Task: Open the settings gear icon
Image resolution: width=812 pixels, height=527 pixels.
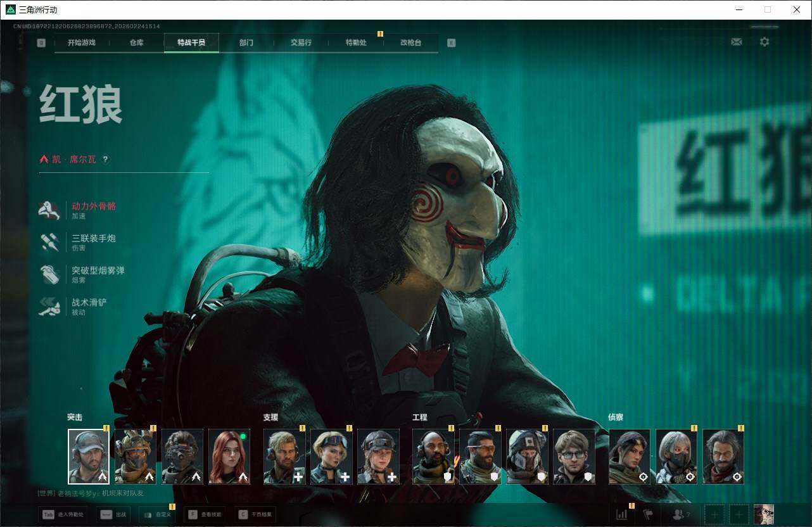Action: click(764, 42)
